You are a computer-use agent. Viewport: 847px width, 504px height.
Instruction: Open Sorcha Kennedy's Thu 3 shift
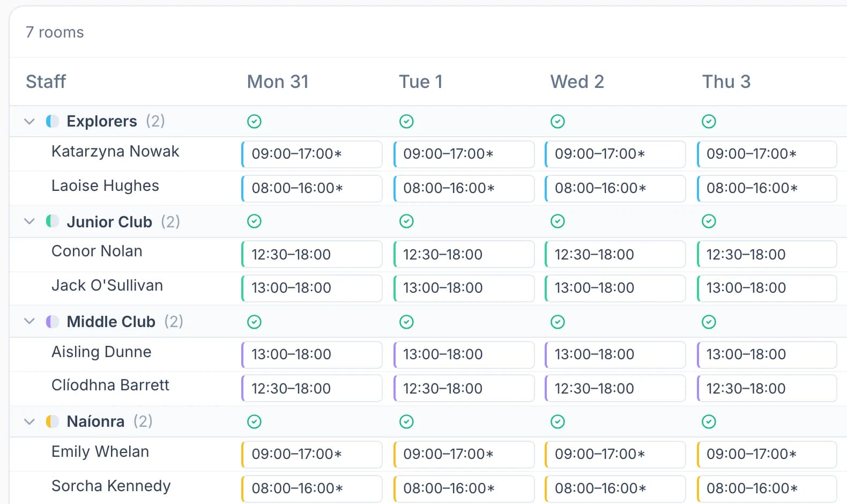point(767,489)
